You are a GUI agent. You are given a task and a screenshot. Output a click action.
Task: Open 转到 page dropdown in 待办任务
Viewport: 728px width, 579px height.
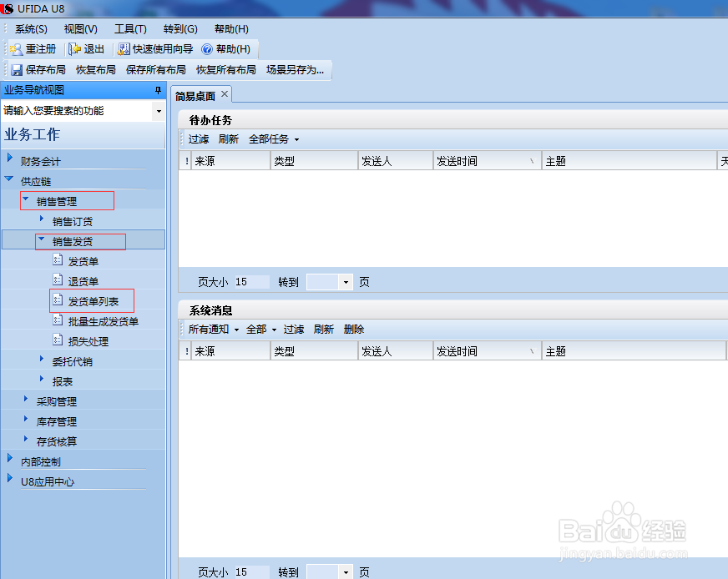point(346,282)
